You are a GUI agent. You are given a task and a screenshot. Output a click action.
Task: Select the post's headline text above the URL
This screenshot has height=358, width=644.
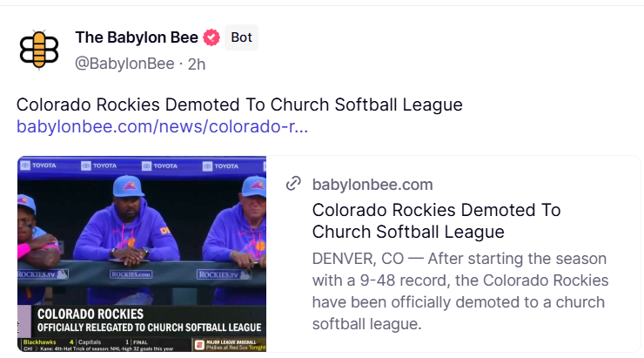[239, 105]
